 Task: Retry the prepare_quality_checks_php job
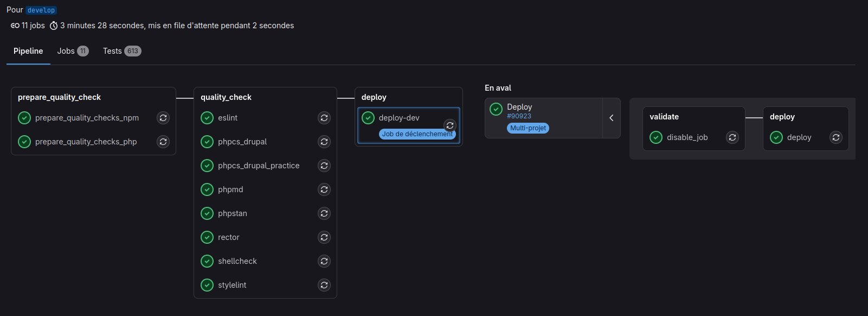coord(163,142)
